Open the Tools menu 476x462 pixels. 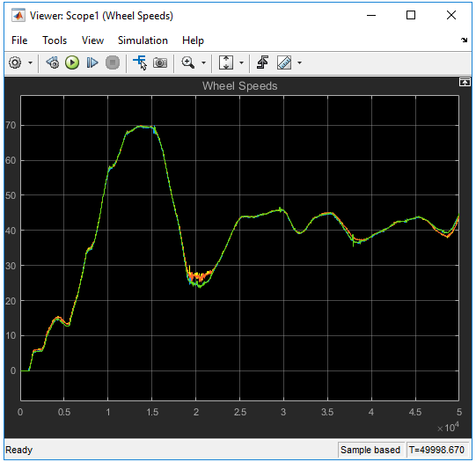[55, 40]
